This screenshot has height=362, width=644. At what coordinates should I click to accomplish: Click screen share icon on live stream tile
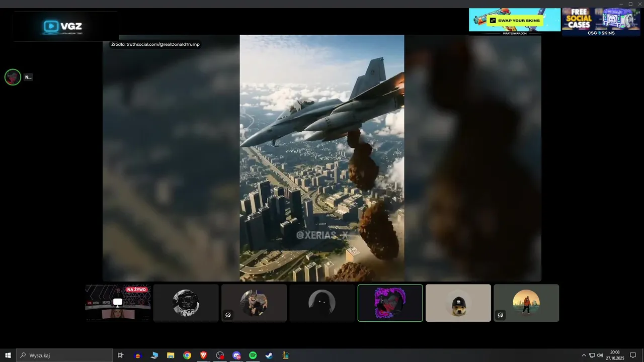coord(118,302)
